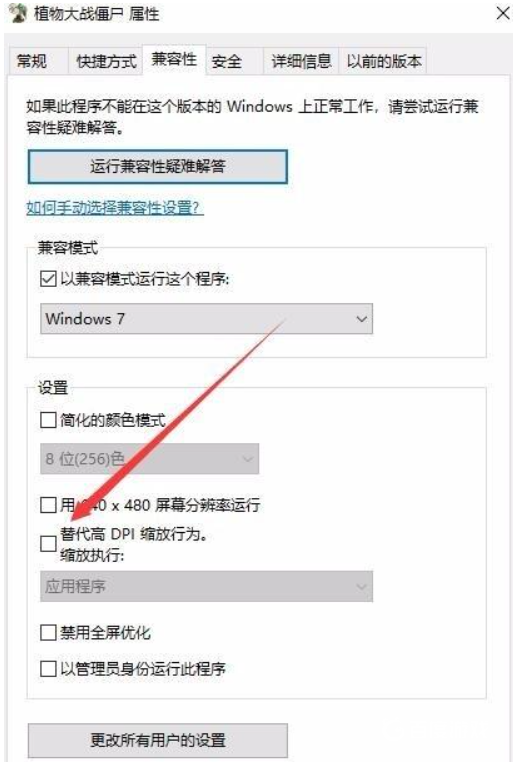Select the 兼容性 tab
This screenshot has width=513, height=762.
[x=174, y=59]
